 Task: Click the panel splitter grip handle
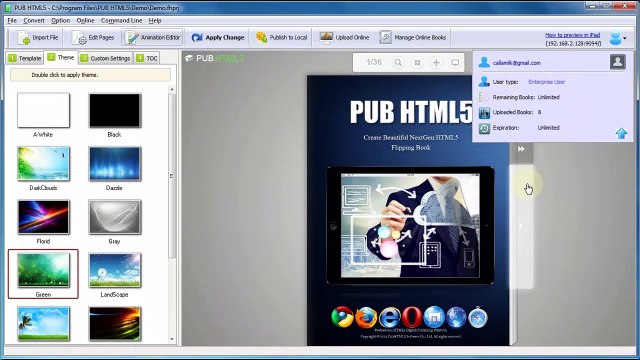click(x=171, y=176)
